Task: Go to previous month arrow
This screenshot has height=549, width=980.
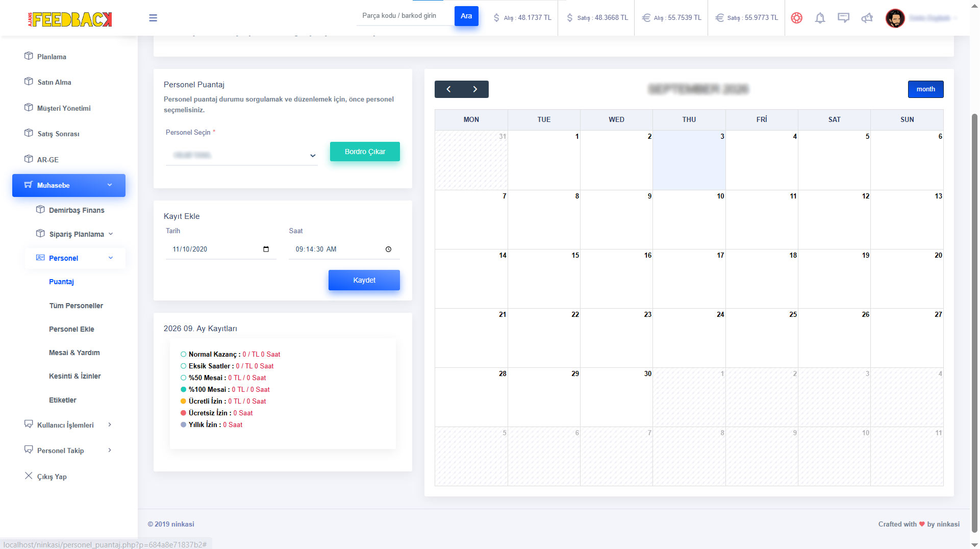Action: click(x=448, y=89)
